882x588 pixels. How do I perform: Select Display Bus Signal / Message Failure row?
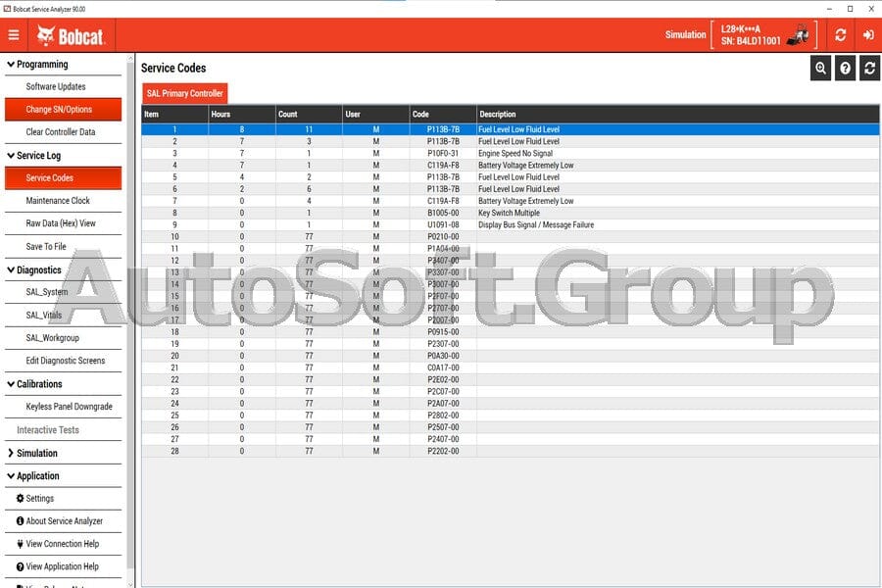point(511,224)
